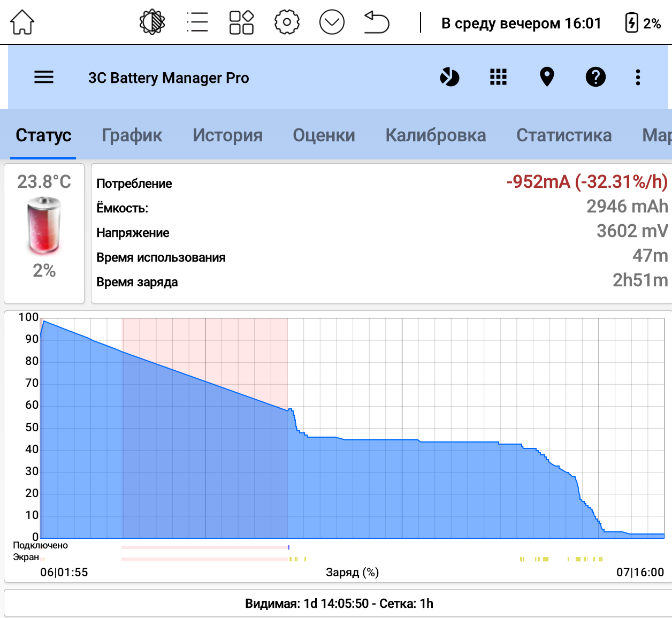Tap the red battery image
Viewport: 672px width, 618px height.
[x=44, y=225]
